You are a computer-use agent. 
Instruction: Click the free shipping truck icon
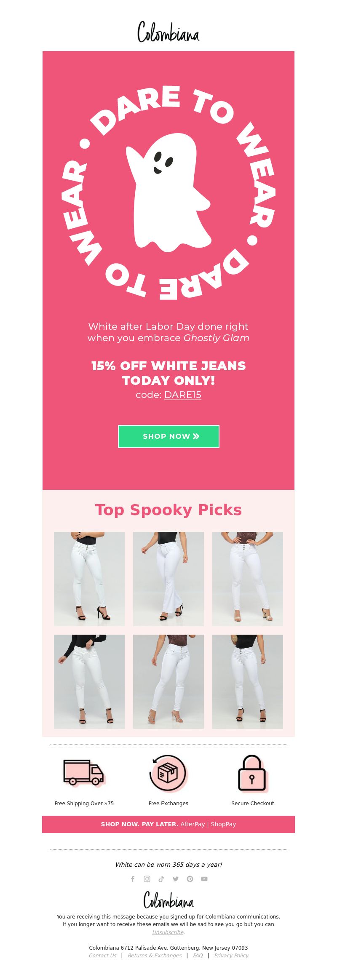[84, 772]
